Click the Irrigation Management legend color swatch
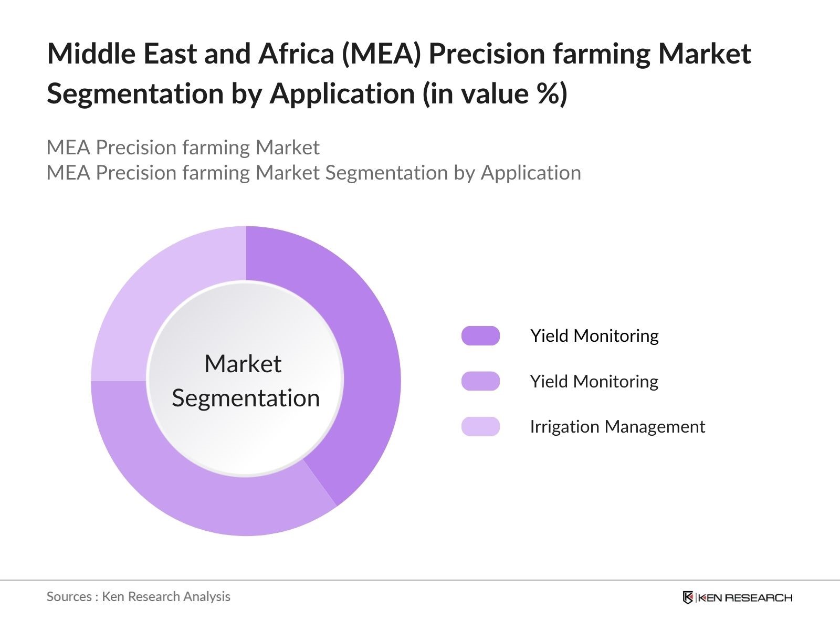Image resolution: width=840 pixels, height=630 pixels. coord(480,426)
